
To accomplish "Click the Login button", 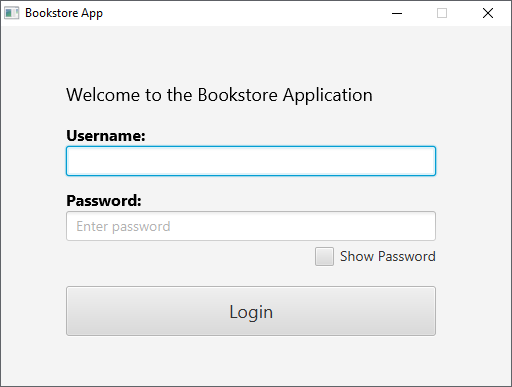I will click(x=251, y=311).
